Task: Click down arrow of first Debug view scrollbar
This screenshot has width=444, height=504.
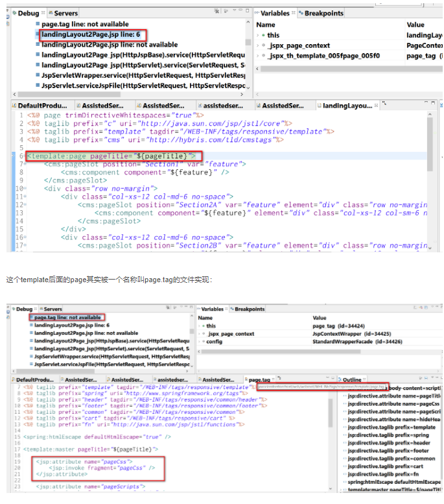Action: pyautogui.click(x=248, y=87)
